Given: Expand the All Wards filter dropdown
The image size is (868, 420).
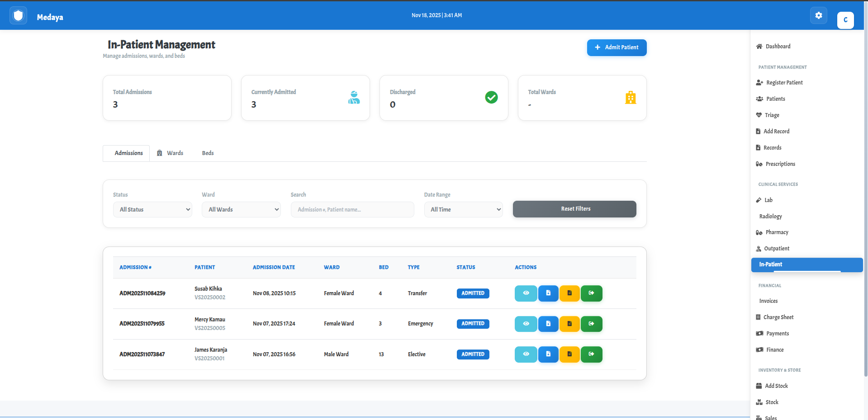Looking at the screenshot, I should pyautogui.click(x=241, y=209).
